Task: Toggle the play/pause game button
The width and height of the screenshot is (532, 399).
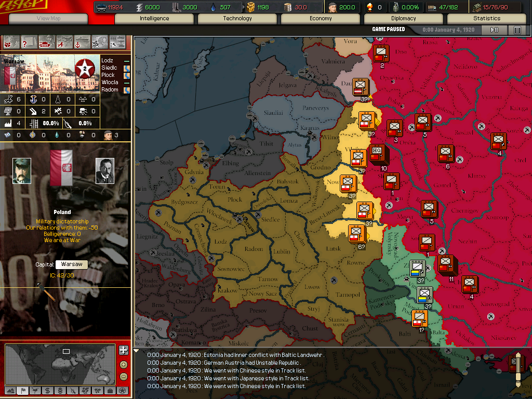Action: [x=494, y=30]
